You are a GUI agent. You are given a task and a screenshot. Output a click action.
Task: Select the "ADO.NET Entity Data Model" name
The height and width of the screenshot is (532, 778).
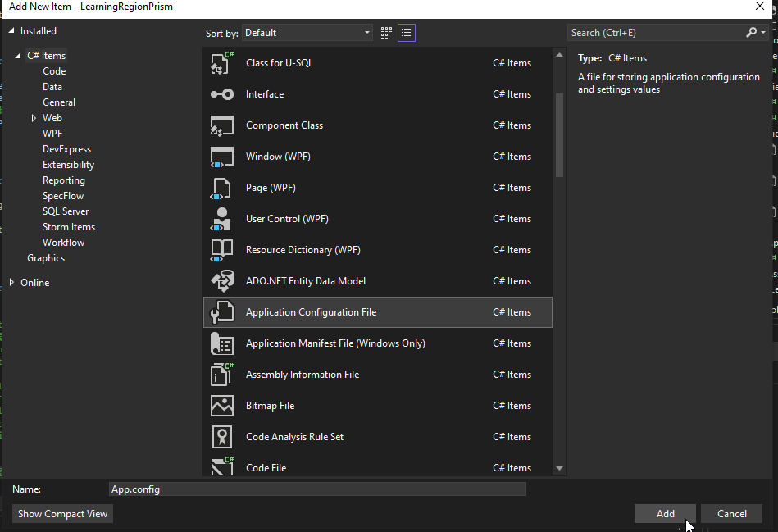pos(306,281)
